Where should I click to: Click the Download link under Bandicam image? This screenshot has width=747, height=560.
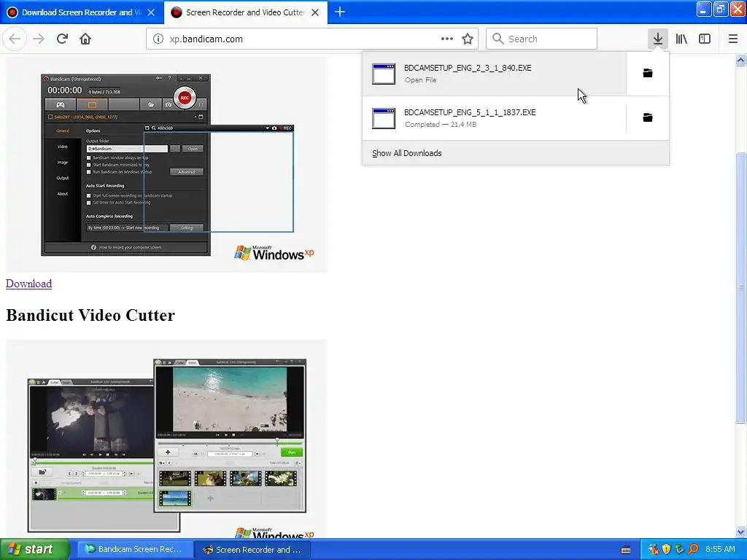pyautogui.click(x=28, y=284)
